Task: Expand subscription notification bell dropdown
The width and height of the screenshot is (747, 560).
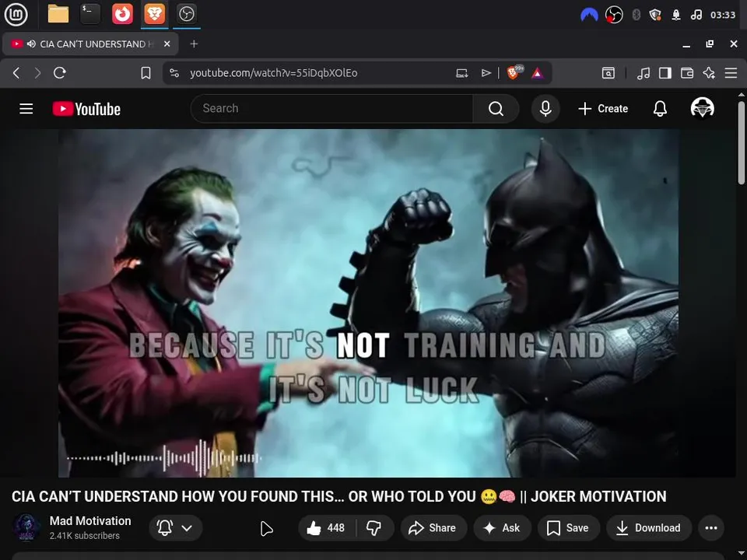Action: click(x=175, y=527)
